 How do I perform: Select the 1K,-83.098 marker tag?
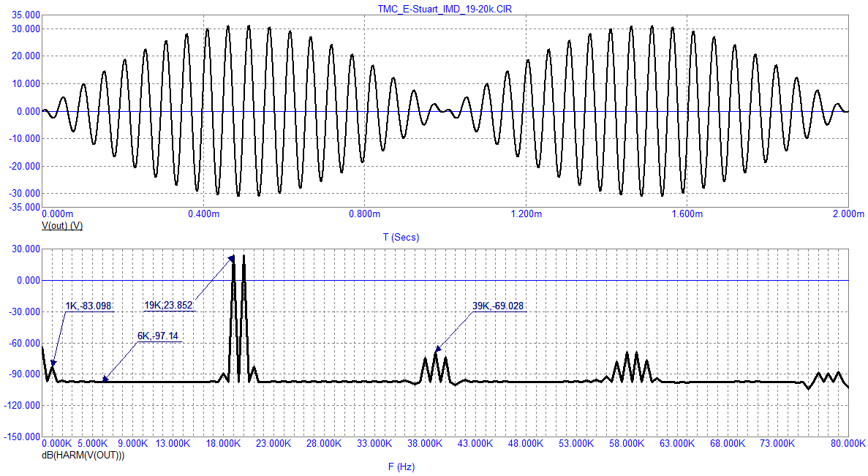click(88, 306)
